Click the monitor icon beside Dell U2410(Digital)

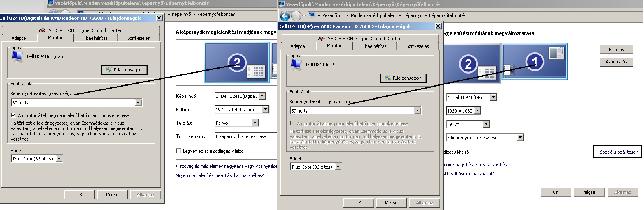coord(17,56)
